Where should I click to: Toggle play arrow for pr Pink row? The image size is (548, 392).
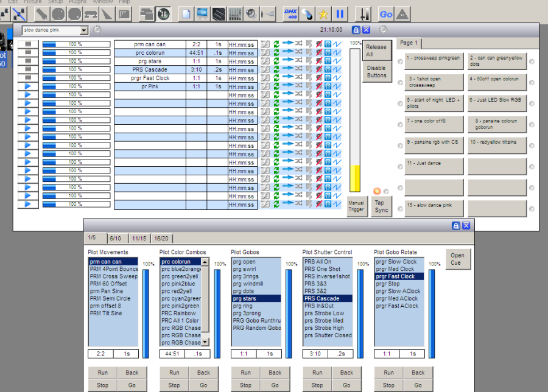click(x=28, y=86)
